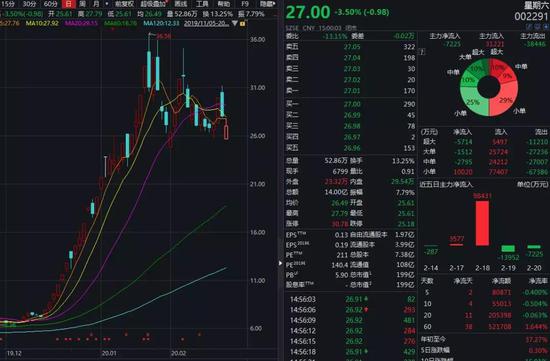Viewport: 550px width, 361px height.
Task: Click the MA10:27.92 indicator label
Action: coord(42,23)
